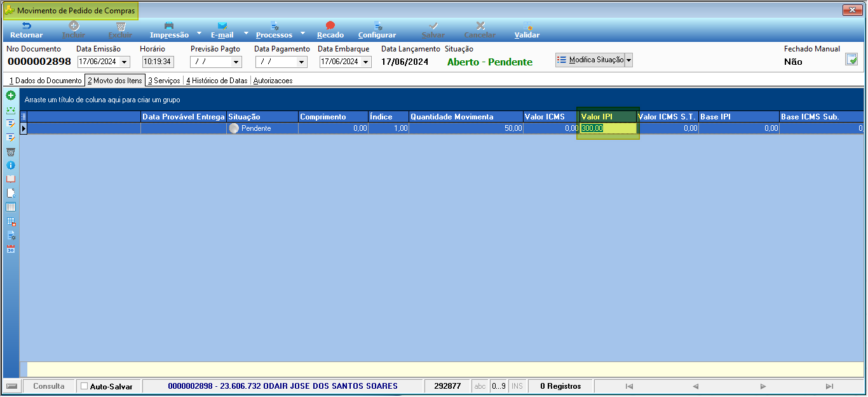The image size is (868, 397).
Task: Click the Base IPI column header
Action: [x=739, y=117]
